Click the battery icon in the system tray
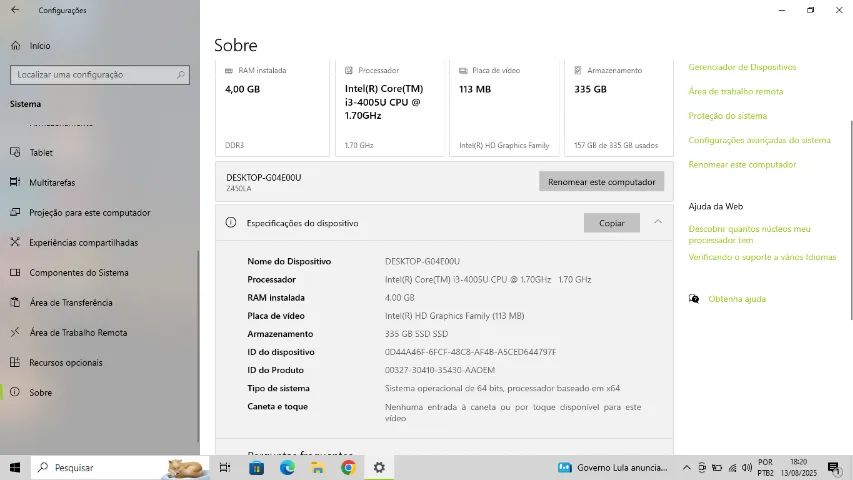This screenshot has height=480, width=853. pyautogui.click(x=717, y=467)
